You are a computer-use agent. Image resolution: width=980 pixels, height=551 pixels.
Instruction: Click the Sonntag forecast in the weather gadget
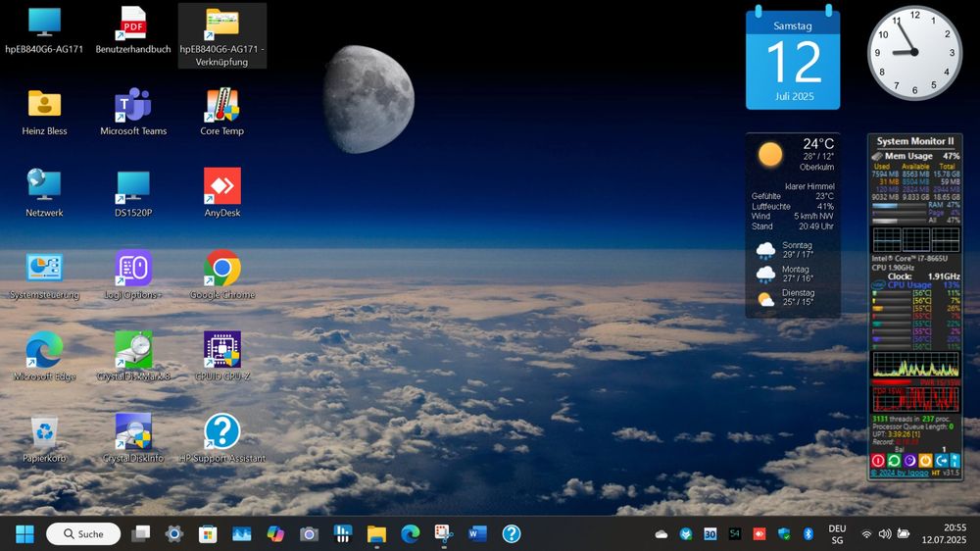792,250
